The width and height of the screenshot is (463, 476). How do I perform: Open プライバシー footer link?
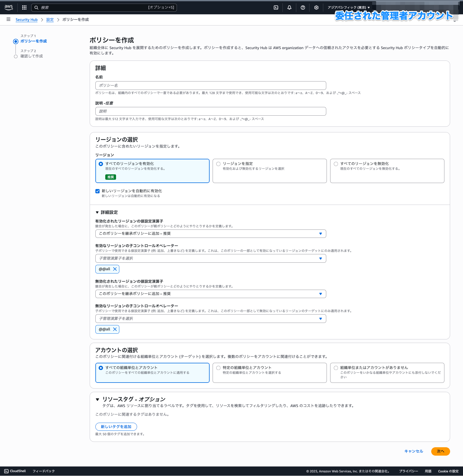(408, 471)
